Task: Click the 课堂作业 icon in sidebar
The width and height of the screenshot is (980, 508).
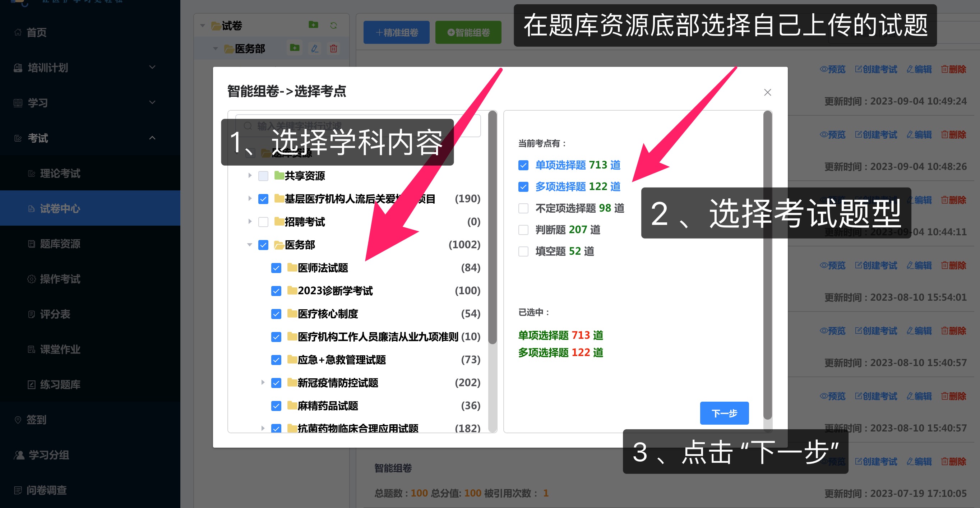Action: (32, 349)
